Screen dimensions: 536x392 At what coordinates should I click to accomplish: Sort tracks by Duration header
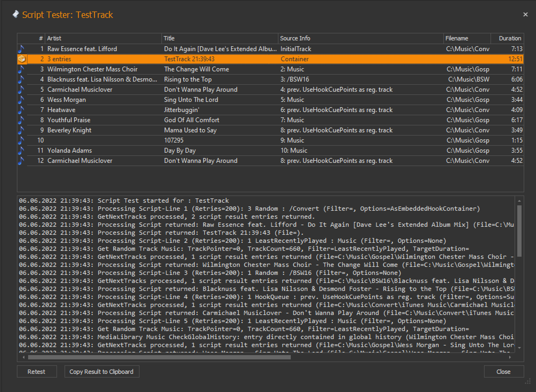tap(509, 38)
